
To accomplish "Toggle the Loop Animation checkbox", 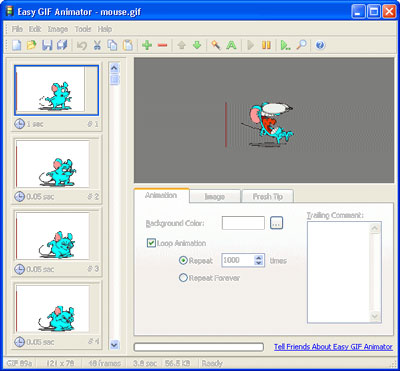I will (151, 243).
